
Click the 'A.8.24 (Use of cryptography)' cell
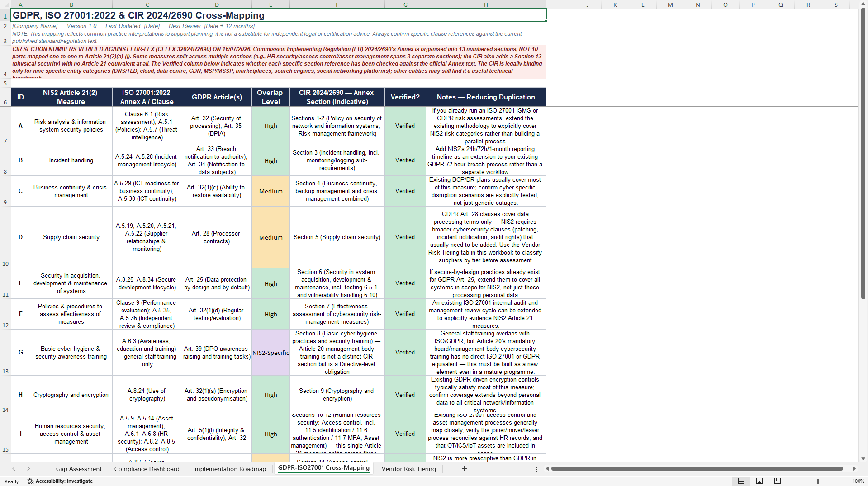coord(147,395)
